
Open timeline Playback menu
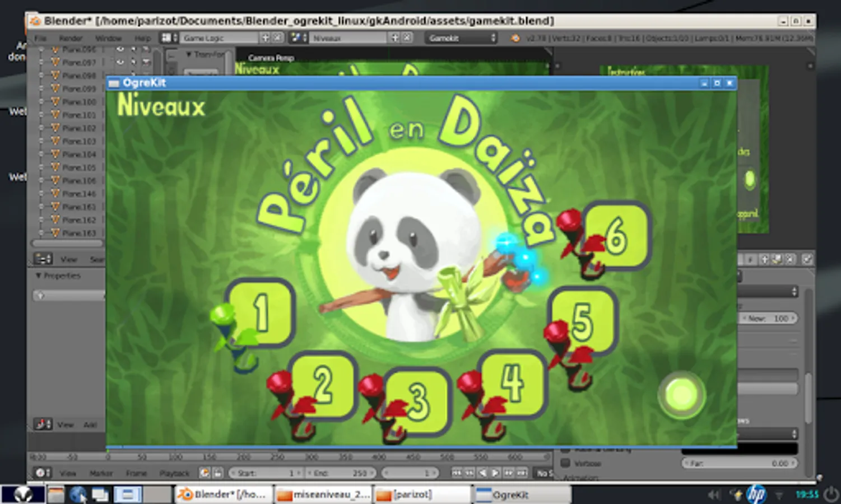[174, 474]
